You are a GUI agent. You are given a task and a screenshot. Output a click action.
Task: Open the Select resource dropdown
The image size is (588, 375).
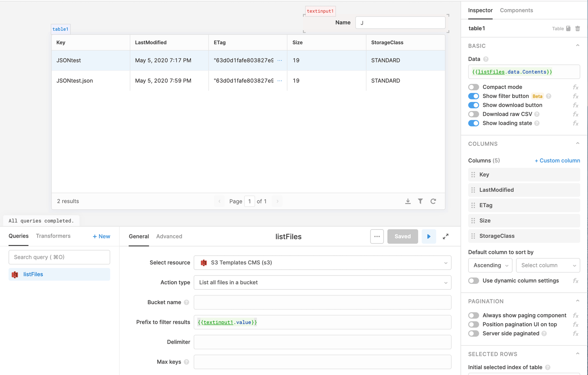coord(322,263)
